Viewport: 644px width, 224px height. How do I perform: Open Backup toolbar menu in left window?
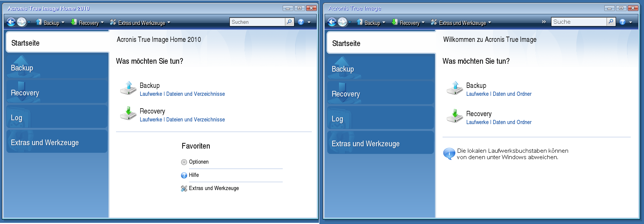(x=50, y=23)
